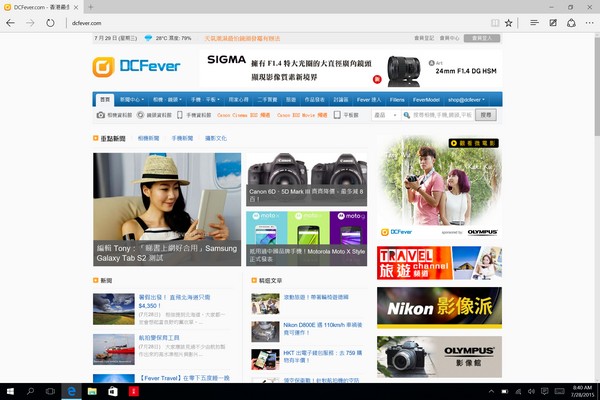This screenshot has height=400, width=600.
Task: Click the browser forward arrow
Action: click(x=30, y=23)
